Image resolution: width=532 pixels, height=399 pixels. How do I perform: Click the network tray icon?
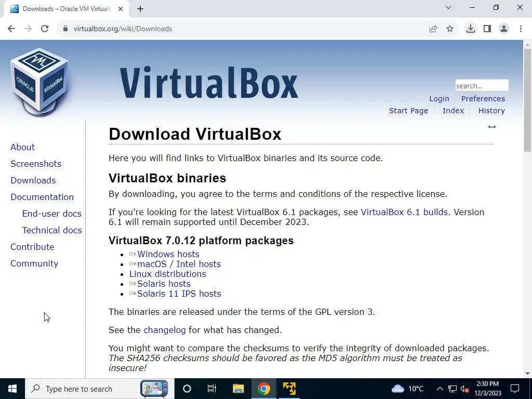453,389
